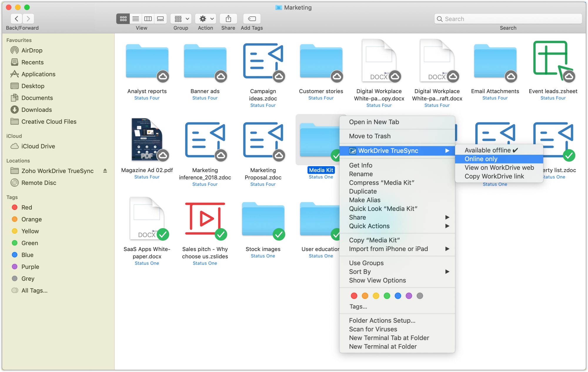Select Move to Trash in context menu
Screen dimensions: 588x372
pos(370,136)
